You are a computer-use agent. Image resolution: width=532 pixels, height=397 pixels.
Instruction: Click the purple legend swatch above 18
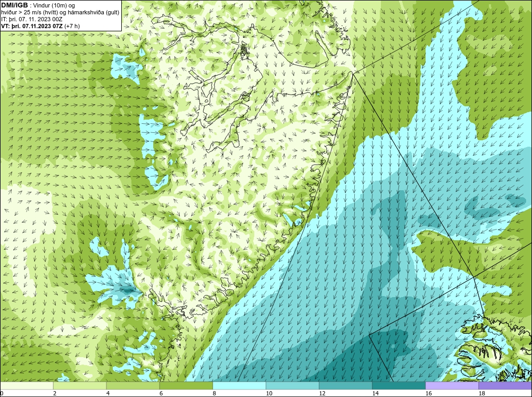pyautogui.click(x=505, y=386)
